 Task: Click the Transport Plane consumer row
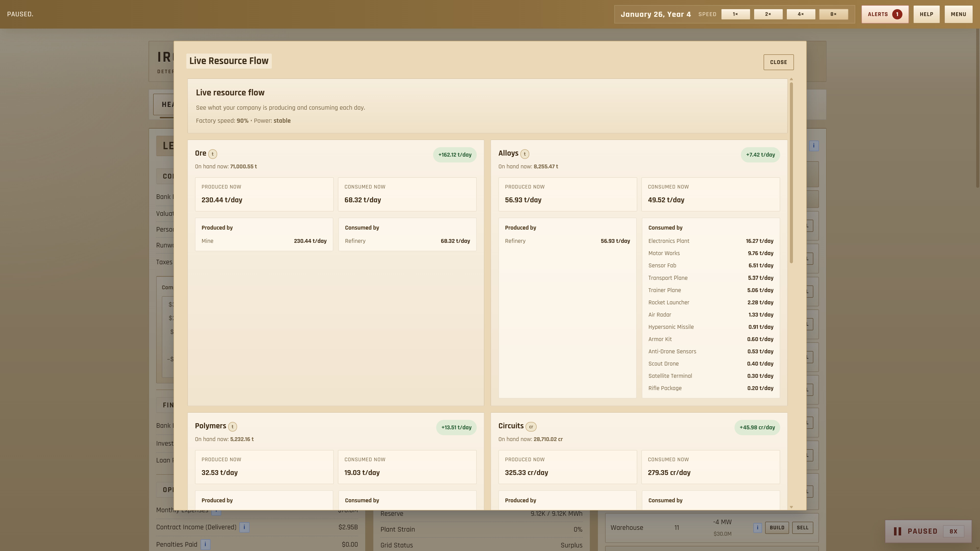(x=711, y=278)
